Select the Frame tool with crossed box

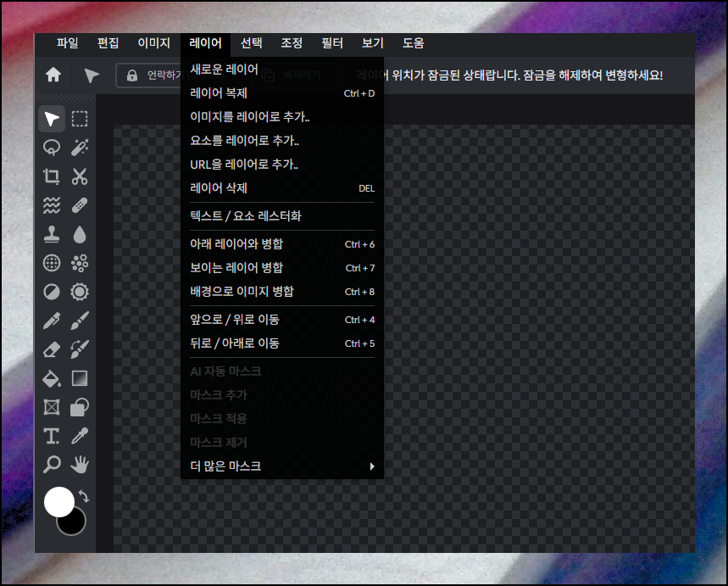(52, 408)
